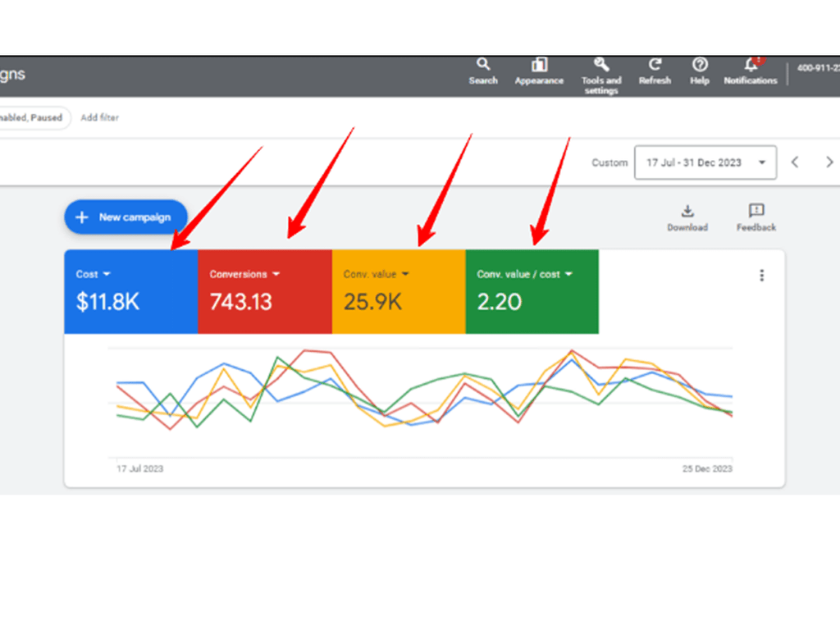Expand the Conv. value metric dropdown
This screenshot has width=840, height=630.
[x=405, y=274]
